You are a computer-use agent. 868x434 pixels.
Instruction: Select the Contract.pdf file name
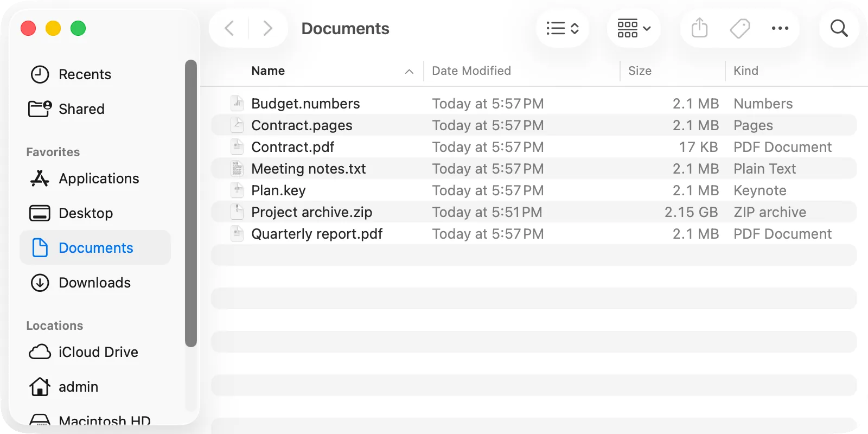coord(292,147)
